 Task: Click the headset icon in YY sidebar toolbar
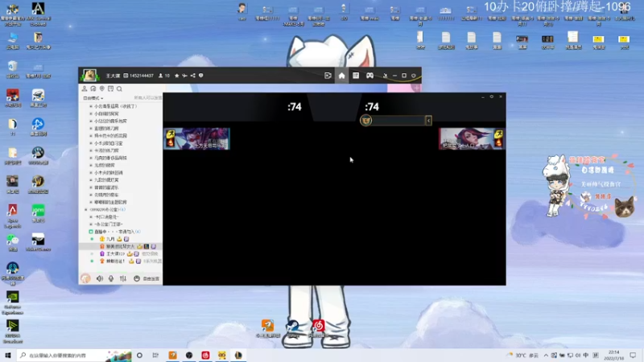click(93, 88)
